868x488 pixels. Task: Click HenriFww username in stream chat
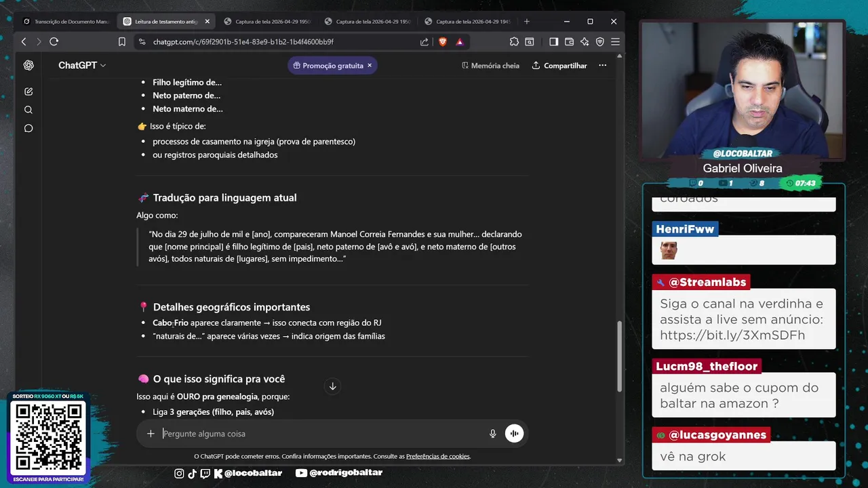(x=685, y=229)
